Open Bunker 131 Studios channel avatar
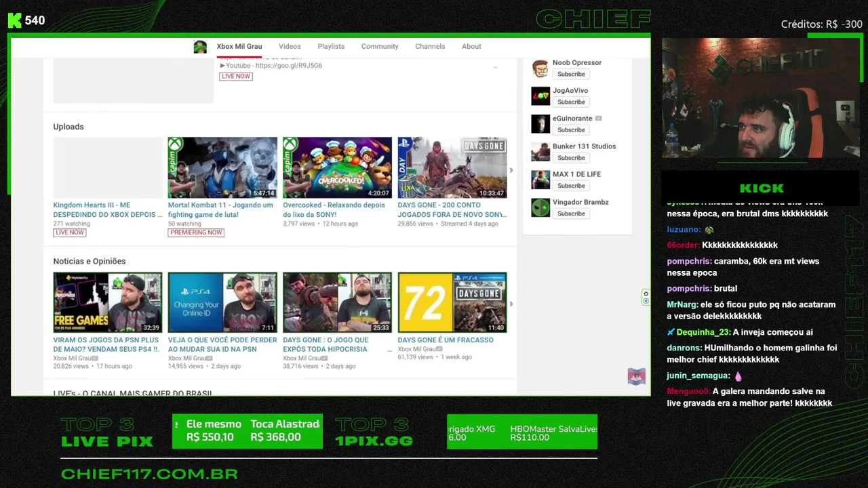Screen dimensions: 868x488 click(540, 152)
